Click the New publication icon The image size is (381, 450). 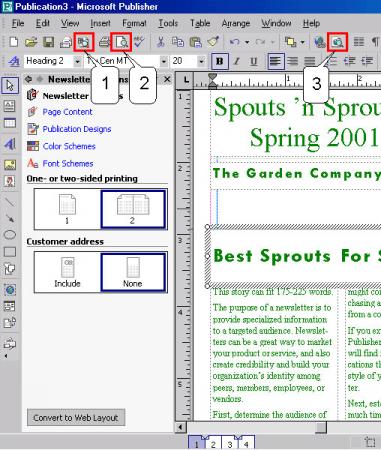click(14, 42)
